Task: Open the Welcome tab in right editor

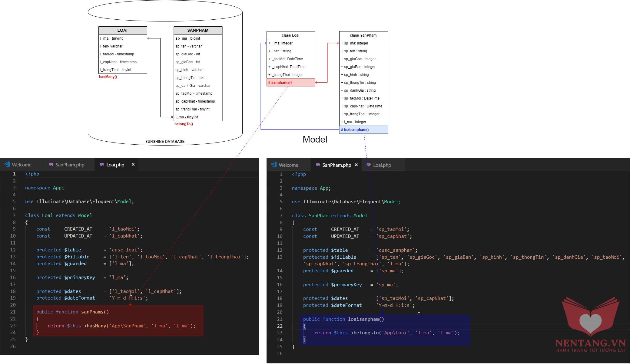Action: coord(288,165)
